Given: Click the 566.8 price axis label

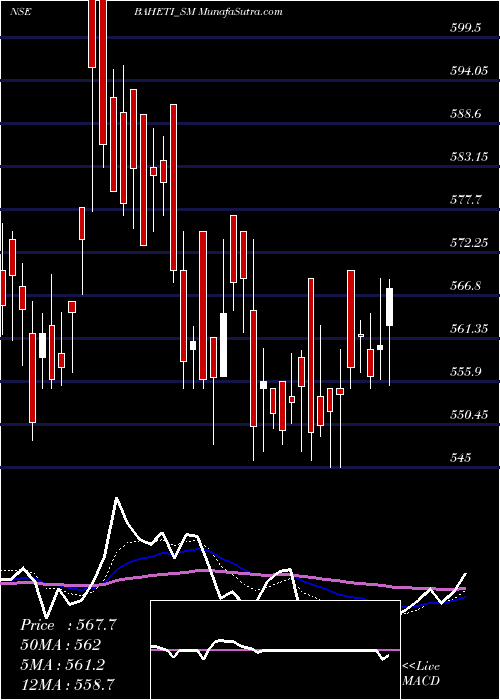Looking at the screenshot, I should [465, 285].
